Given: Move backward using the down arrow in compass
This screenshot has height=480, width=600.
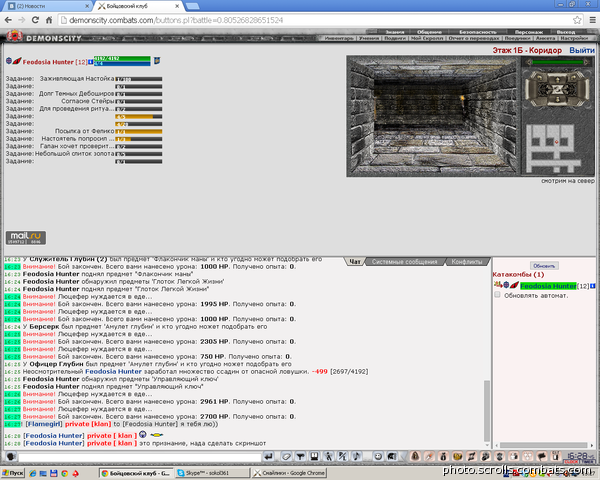Looking at the screenshot, I should (557, 100).
